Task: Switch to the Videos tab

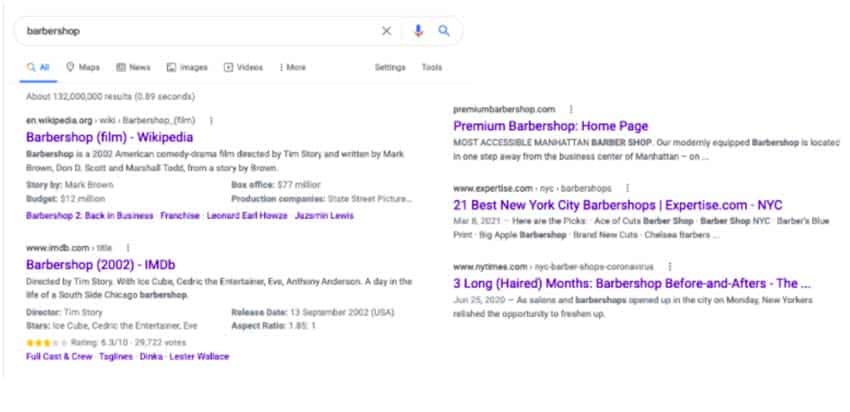Action: click(x=243, y=67)
